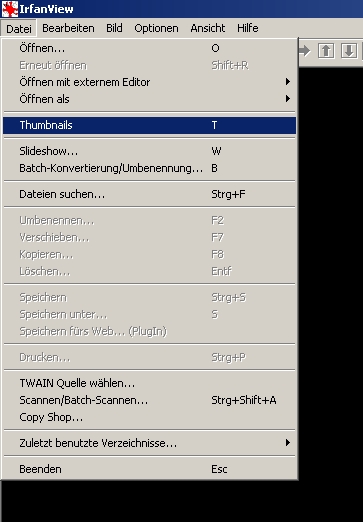The image size is (363, 522).
Task: Expand Zuletzt benutzte Verzeichnisse submenu
Action: point(149,443)
